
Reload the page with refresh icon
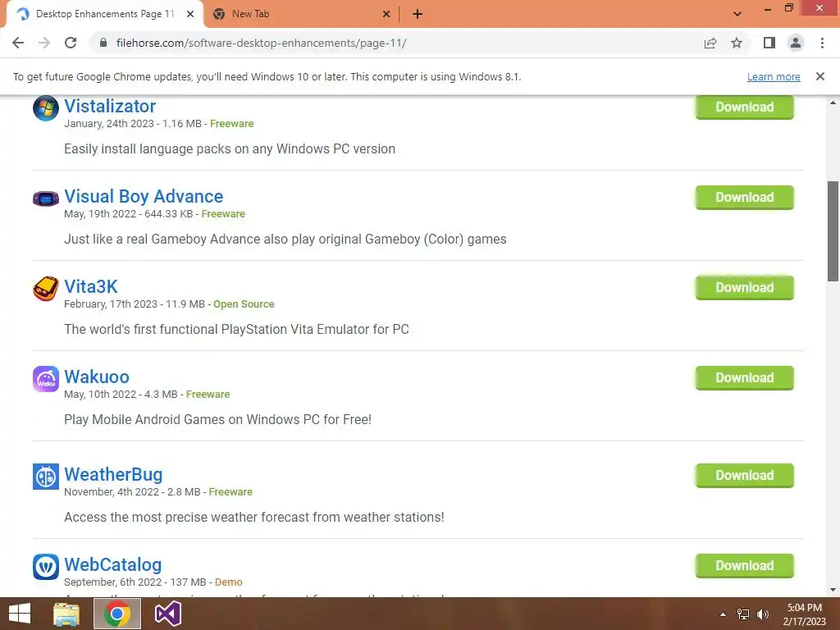point(71,43)
